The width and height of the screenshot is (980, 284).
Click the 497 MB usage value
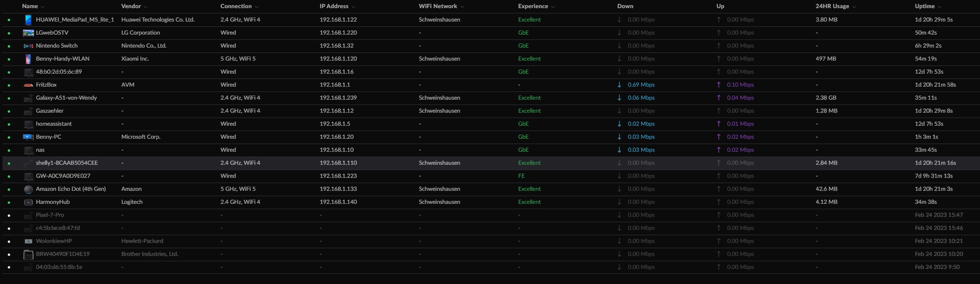[826, 59]
